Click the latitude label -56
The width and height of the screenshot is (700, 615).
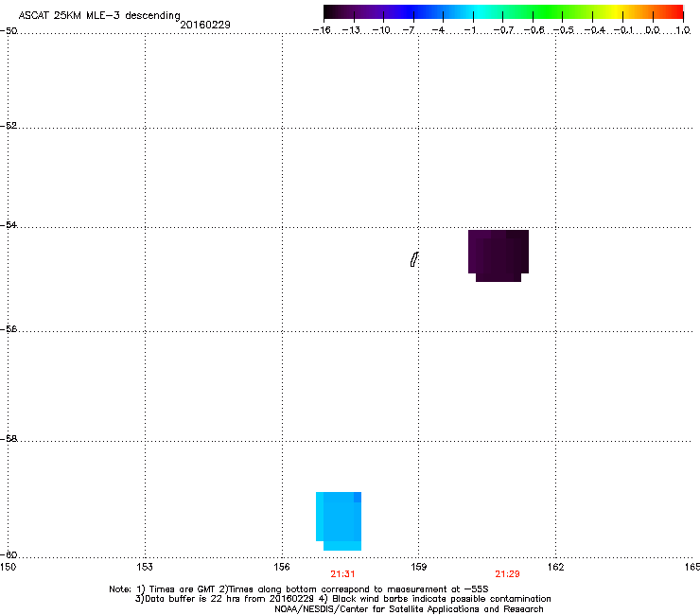point(9,328)
